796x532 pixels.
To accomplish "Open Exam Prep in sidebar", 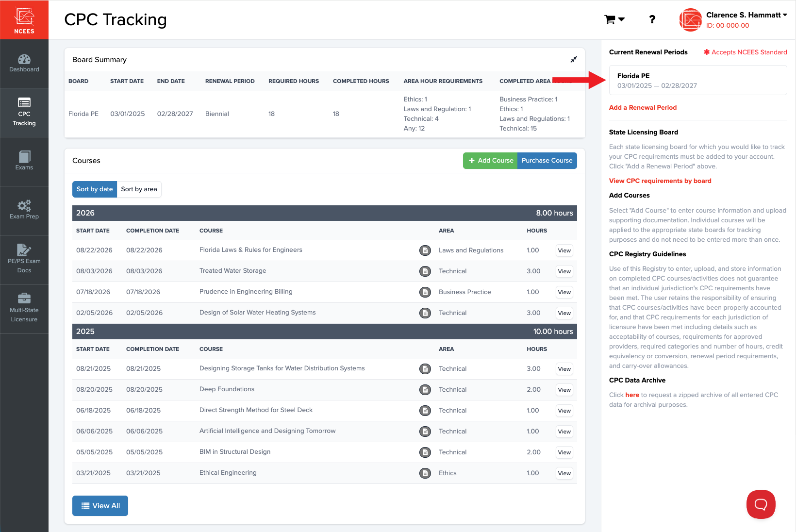I will 24,210.
